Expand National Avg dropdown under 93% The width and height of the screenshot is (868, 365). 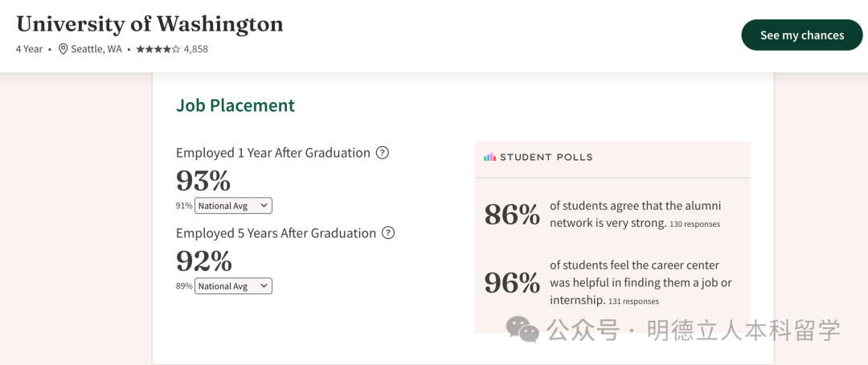pos(233,206)
